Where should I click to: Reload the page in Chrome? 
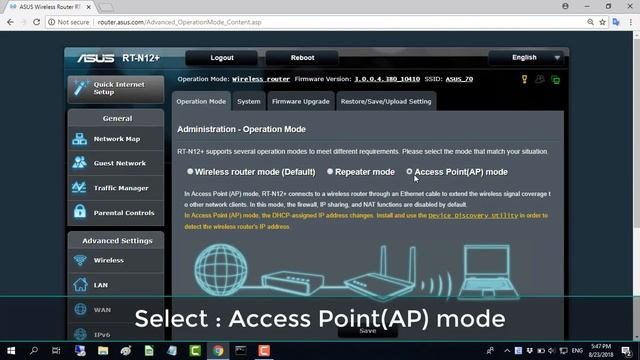click(36, 22)
